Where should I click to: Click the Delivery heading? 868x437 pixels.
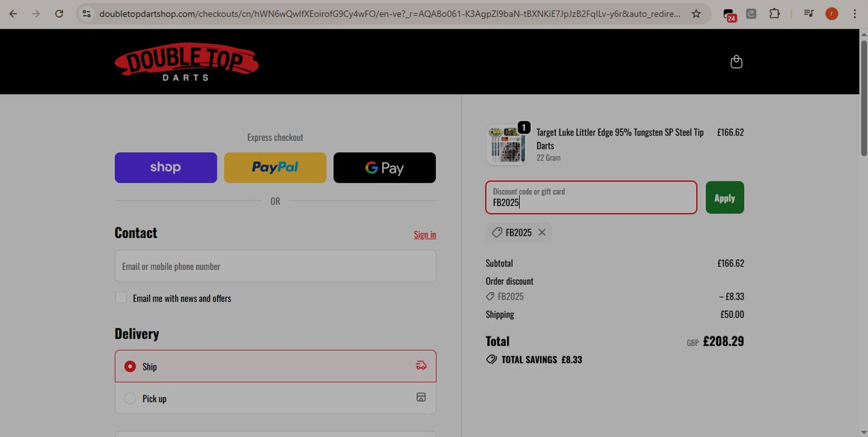click(x=137, y=334)
